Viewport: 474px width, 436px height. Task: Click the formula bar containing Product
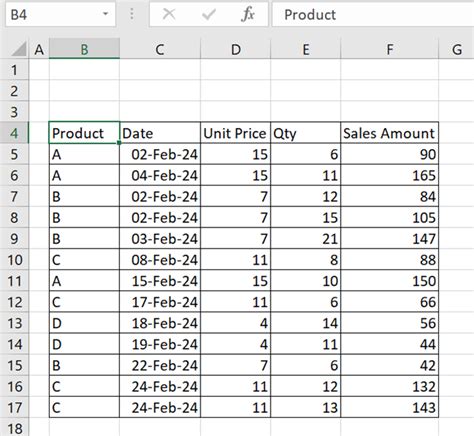373,14
